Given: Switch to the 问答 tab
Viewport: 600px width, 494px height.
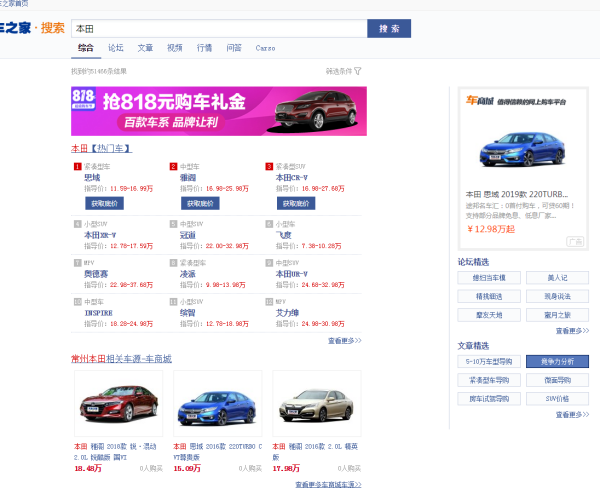Looking at the screenshot, I should coord(234,48).
